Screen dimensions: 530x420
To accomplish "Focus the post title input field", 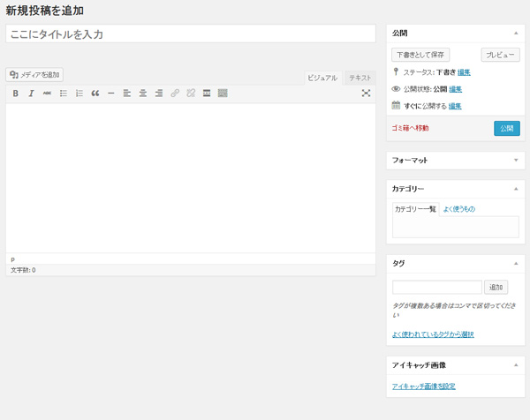I will (190, 34).
